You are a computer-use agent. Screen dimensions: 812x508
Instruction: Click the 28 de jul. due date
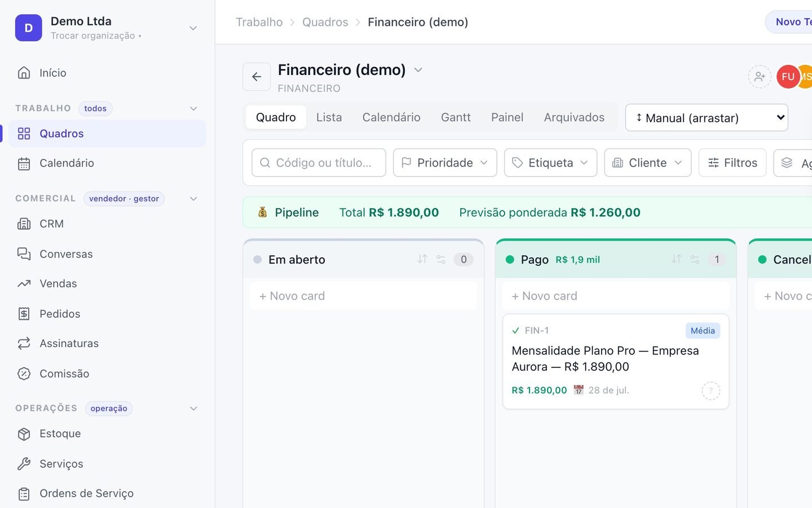pyautogui.click(x=602, y=390)
